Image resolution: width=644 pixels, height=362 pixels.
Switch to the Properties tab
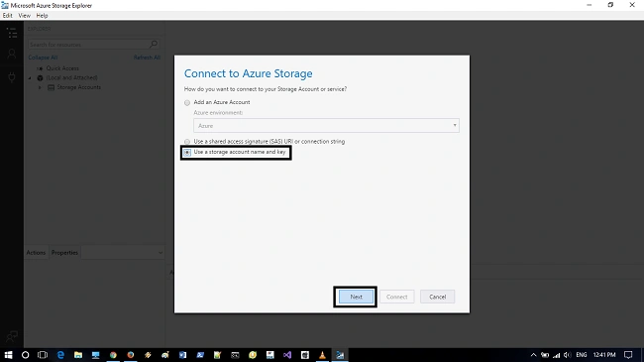click(x=64, y=253)
